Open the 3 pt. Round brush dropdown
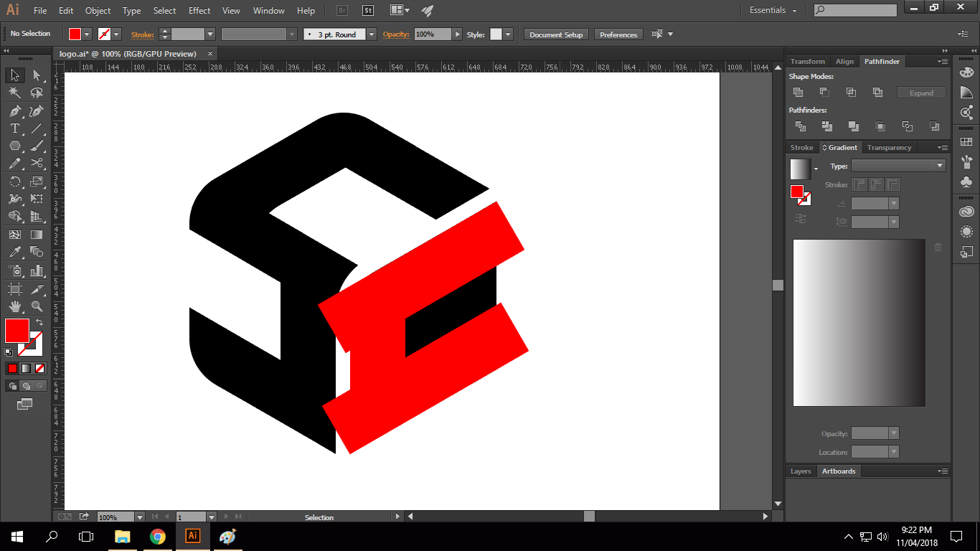The height and width of the screenshot is (551, 980). point(371,34)
